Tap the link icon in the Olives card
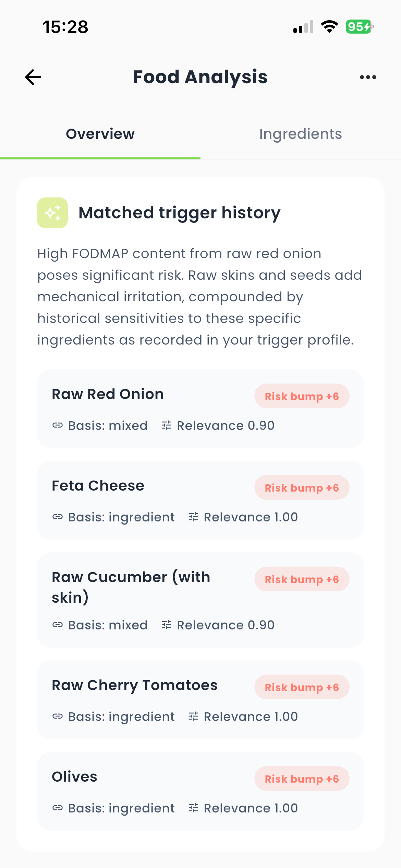The image size is (401, 868). coord(58,808)
